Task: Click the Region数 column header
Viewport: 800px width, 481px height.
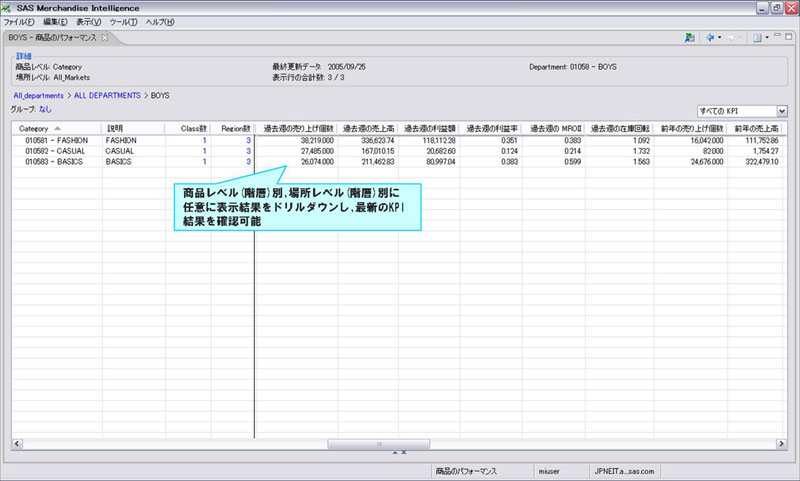Action: click(x=233, y=129)
